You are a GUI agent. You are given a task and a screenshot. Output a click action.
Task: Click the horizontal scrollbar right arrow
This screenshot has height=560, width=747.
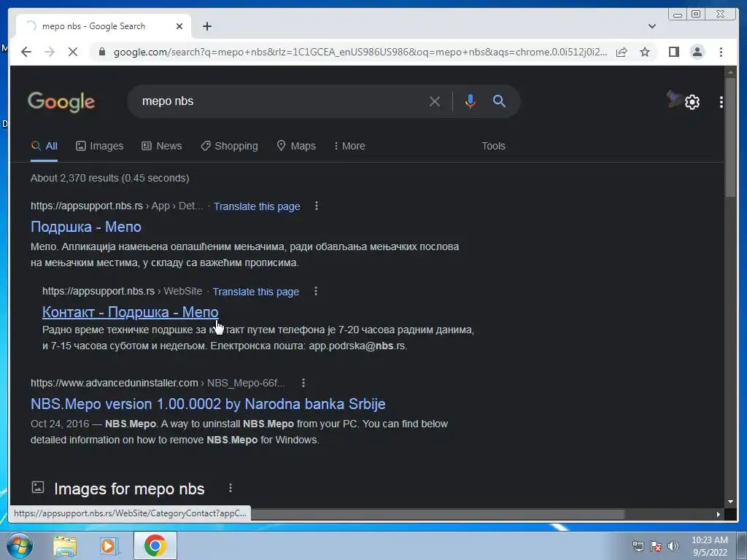[x=718, y=514]
